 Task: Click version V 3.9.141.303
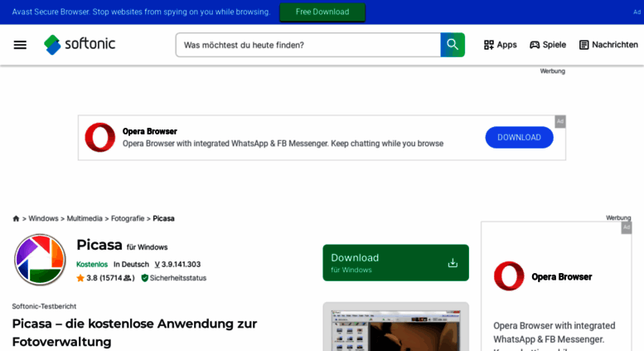point(177,264)
